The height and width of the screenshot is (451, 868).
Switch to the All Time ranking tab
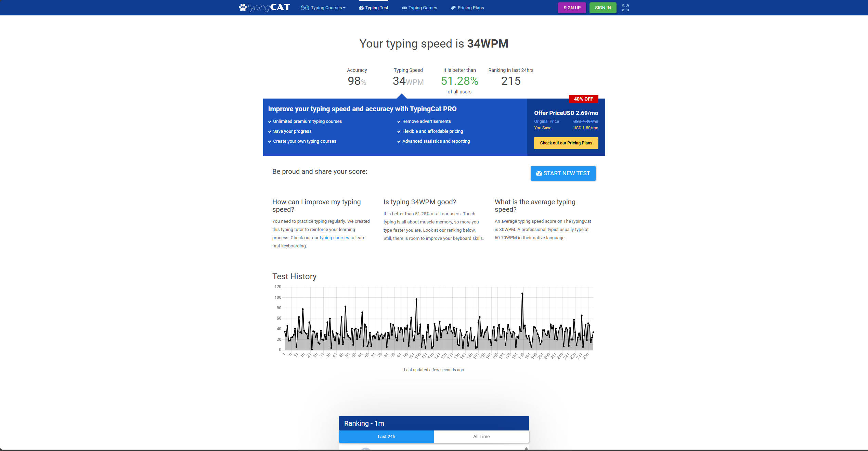(481, 436)
